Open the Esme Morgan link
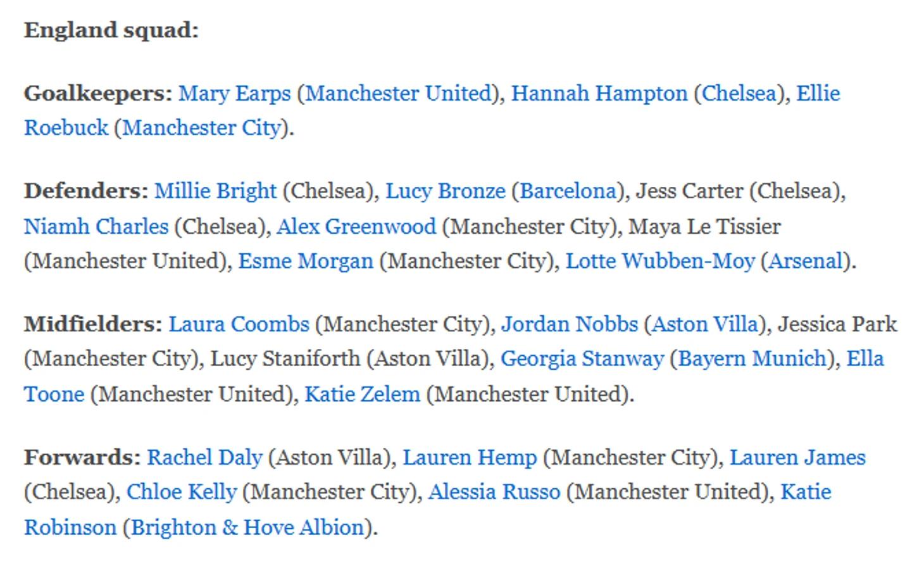 (306, 261)
